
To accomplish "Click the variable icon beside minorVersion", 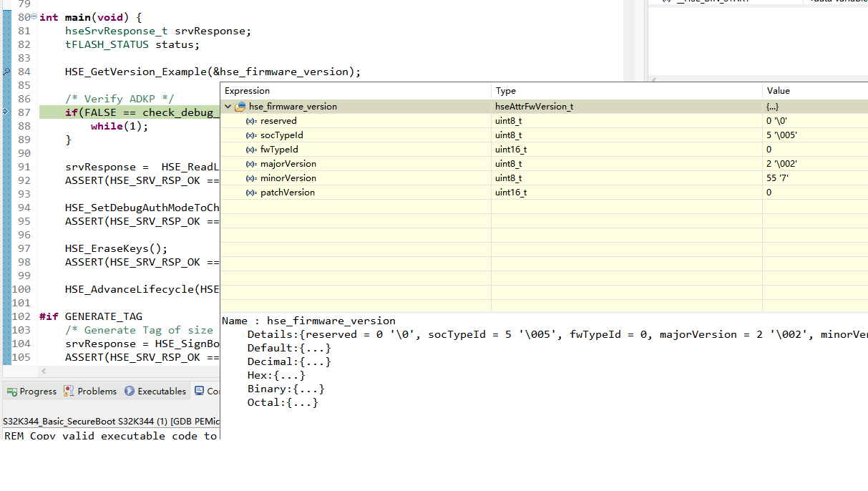I will point(251,178).
